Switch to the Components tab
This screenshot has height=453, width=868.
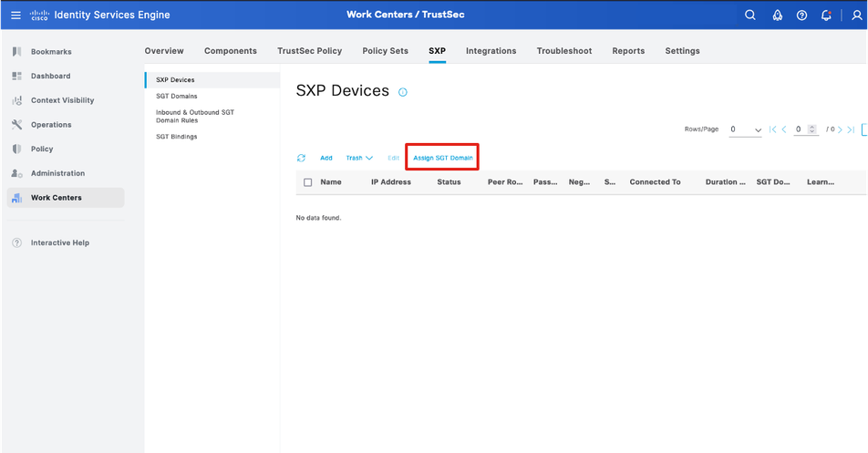231,51
